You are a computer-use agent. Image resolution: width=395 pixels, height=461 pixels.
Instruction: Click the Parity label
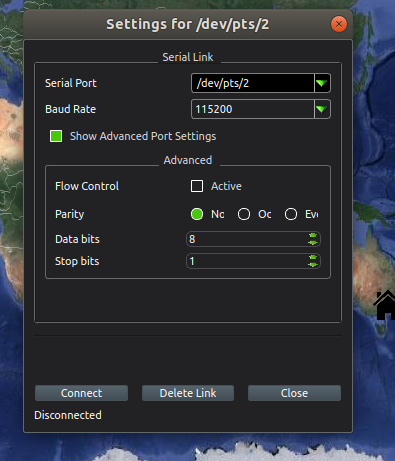tap(70, 214)
